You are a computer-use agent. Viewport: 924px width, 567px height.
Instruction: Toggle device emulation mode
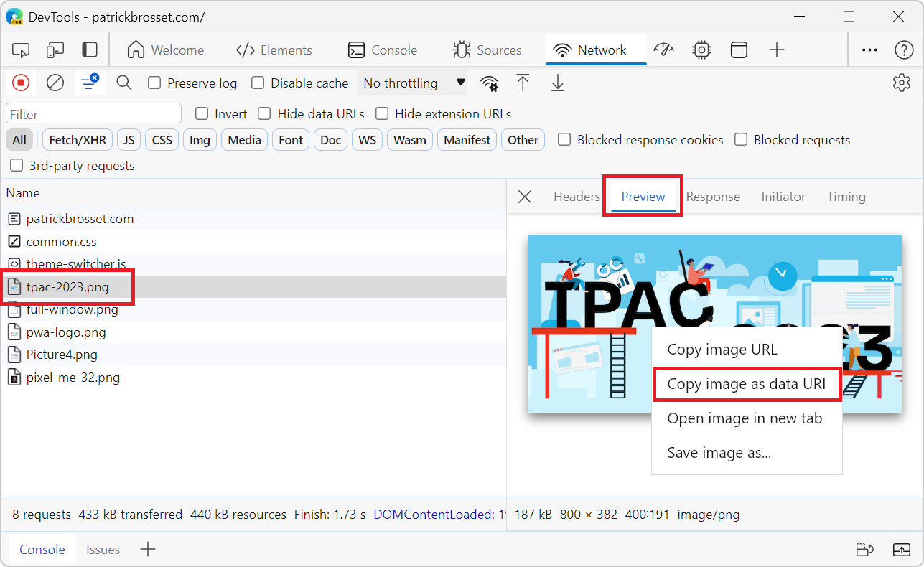pyautogui.click(x=55, y=49)
